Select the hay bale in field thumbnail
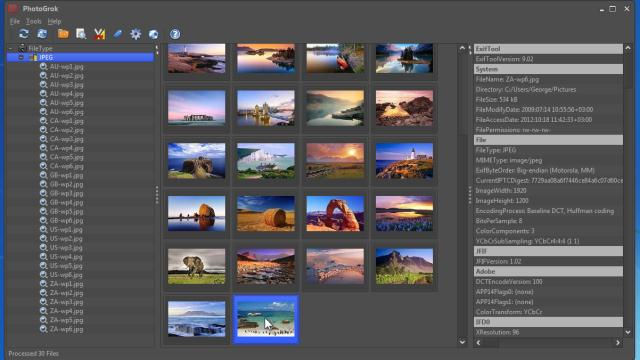 [x=266, y=213]
